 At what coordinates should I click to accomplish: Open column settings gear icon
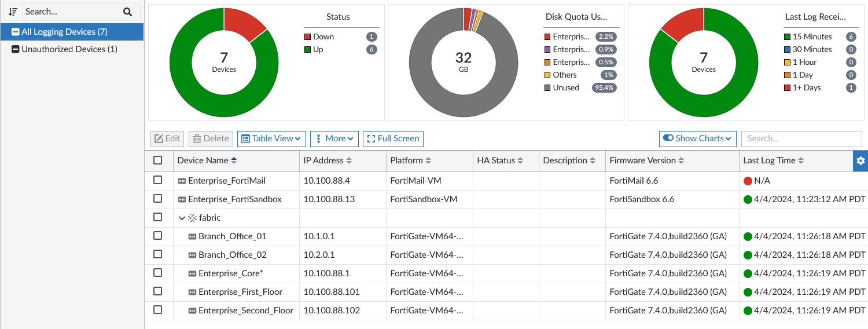pos(860,161)
